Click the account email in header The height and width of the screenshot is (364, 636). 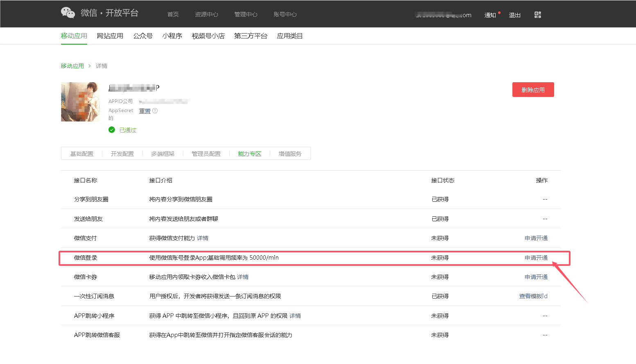click(444, 15)
